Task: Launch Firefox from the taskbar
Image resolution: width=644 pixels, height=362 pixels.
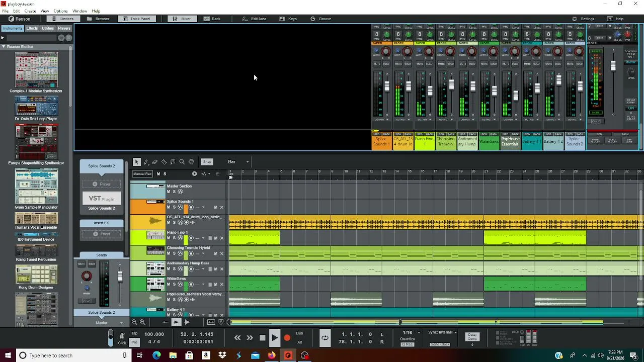Action: (x=272, y=355)
